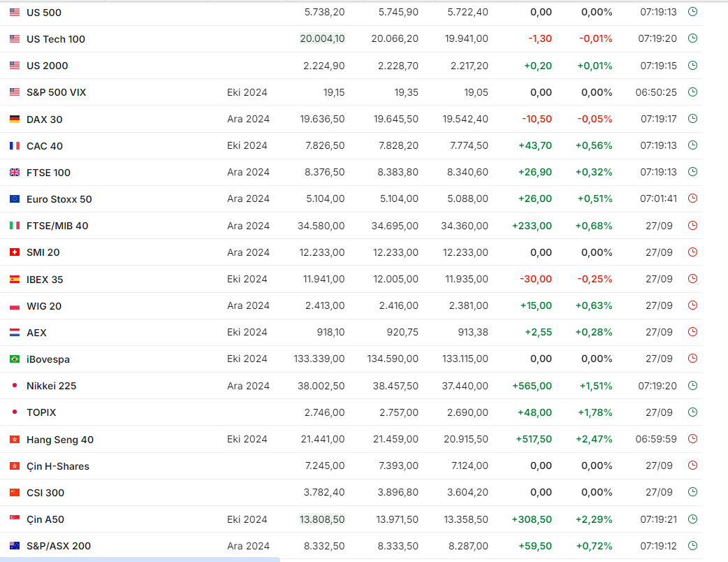Click the clock icon in the FTSE 100 row
Screen dimensions: 728x562
click(x=692, y=172)
